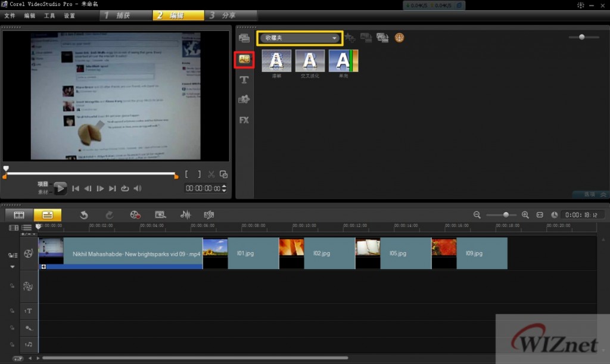The height and width of the screenshot is (364, 610).
Task: Toggle repeat playback loop
Action: [125, 188]
